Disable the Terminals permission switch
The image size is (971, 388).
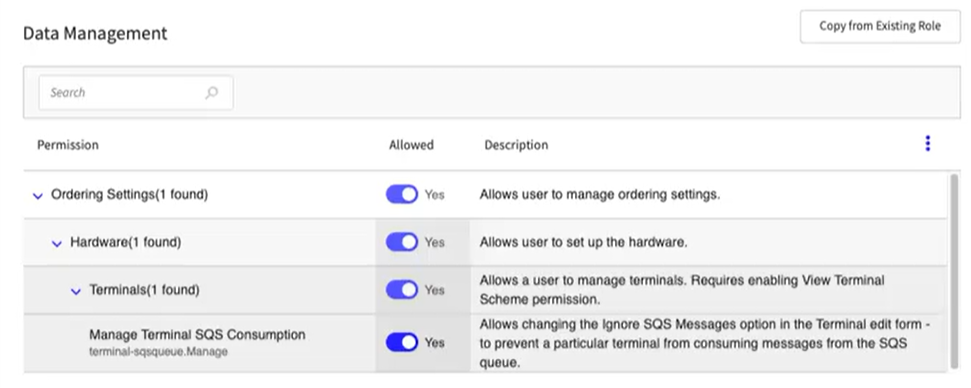click(x=402, y=290)
